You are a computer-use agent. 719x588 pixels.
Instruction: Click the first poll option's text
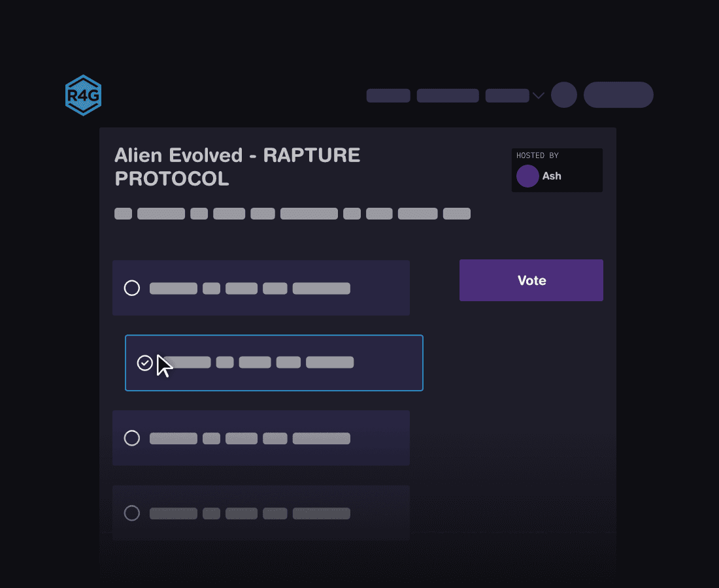click(250, 288)
